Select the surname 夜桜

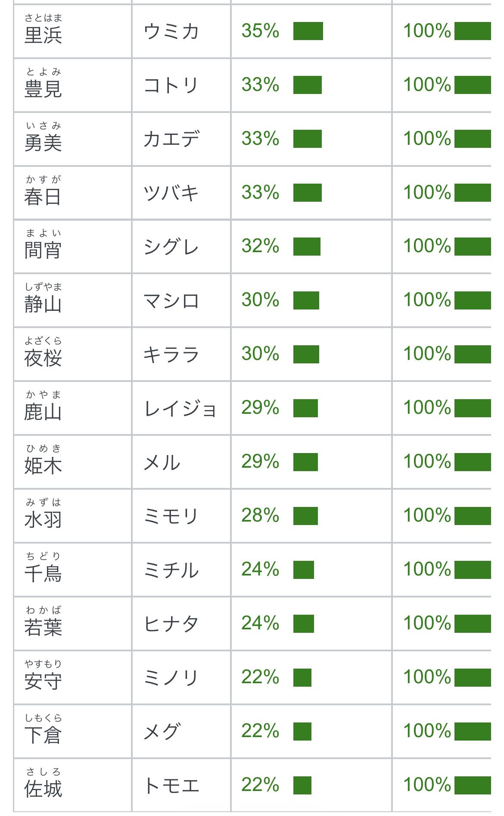point(43,358)
